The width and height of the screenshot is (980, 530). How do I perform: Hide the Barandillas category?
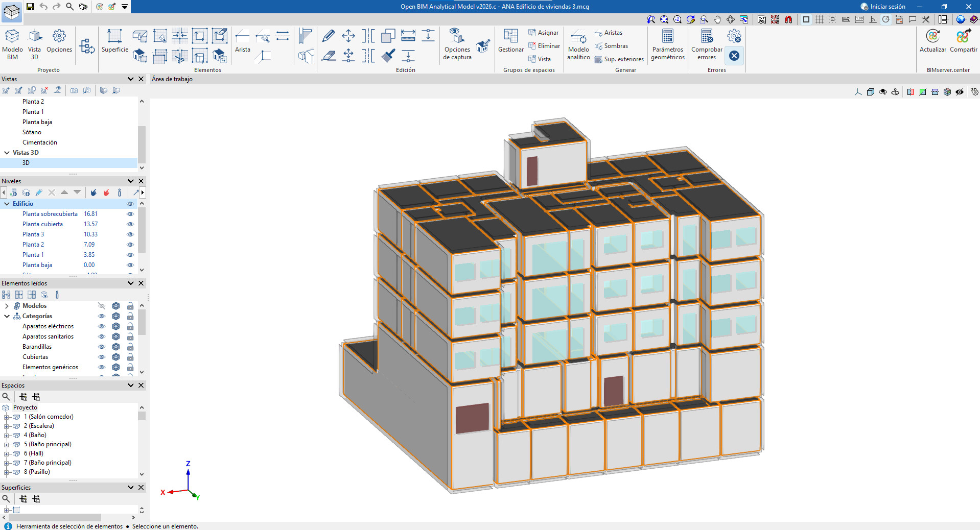pos(101,347)
